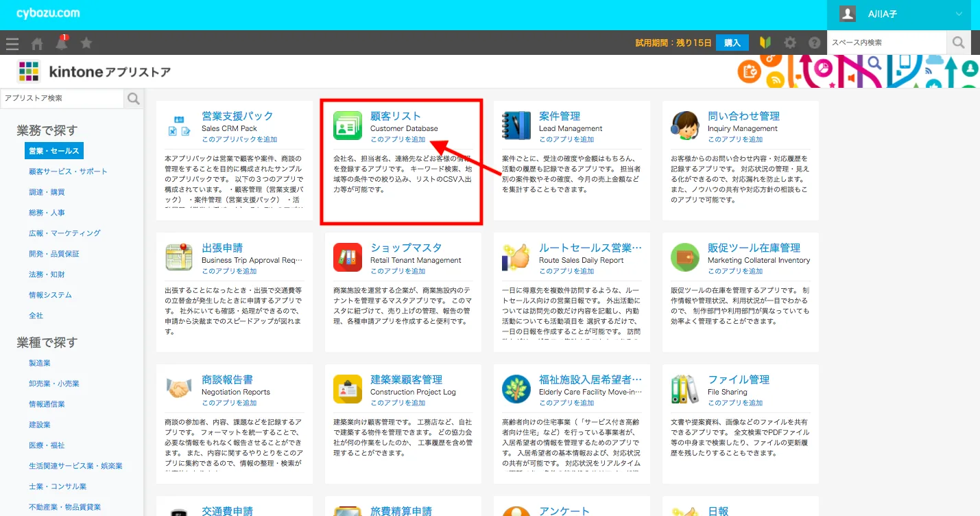
Task: Open the help question mark icon
Action: (814, 43)
